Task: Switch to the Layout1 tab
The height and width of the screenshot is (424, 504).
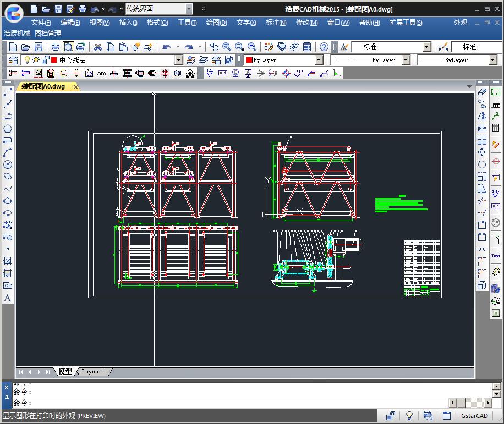Action: pyautogui.click(x=93, y=372)
